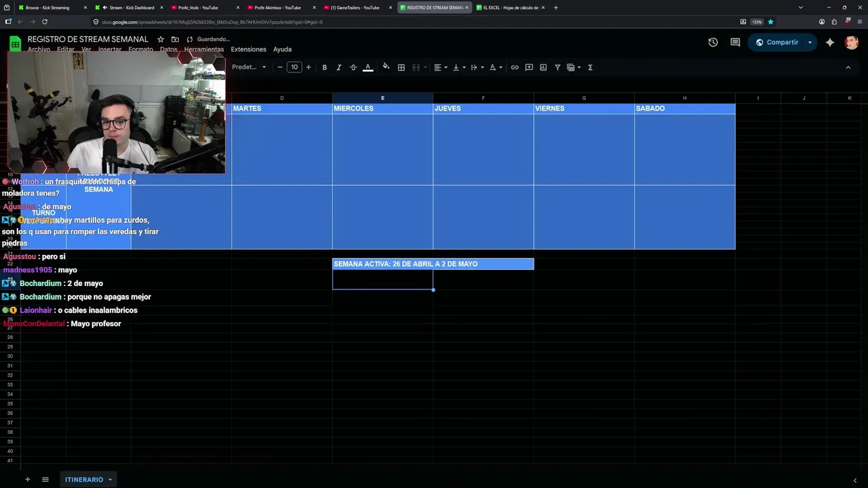868x488 pixels.
Task: Click the Compartir share button
Action: (776, 42)
